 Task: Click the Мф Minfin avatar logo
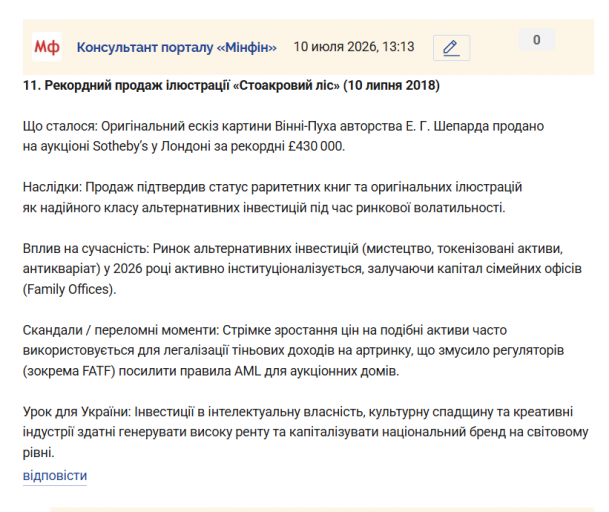click(x=47, y=47)
